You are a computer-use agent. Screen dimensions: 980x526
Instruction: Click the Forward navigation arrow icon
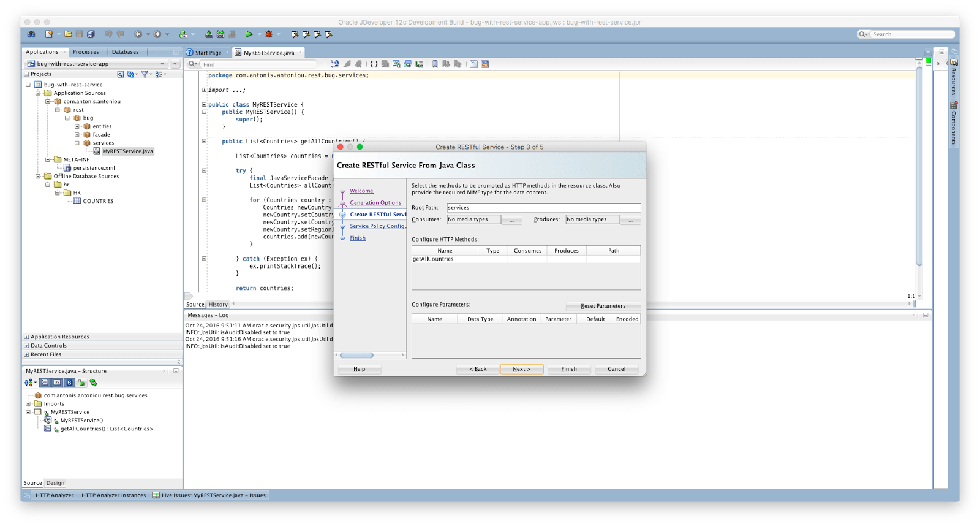coord(157,34)
